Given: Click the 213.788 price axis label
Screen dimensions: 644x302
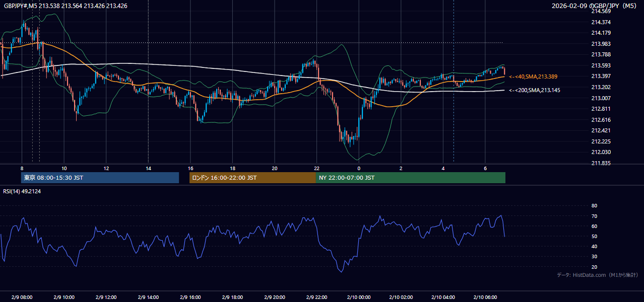Looking at the screenshot, I should pyautogui.click(x=601, y=54).
